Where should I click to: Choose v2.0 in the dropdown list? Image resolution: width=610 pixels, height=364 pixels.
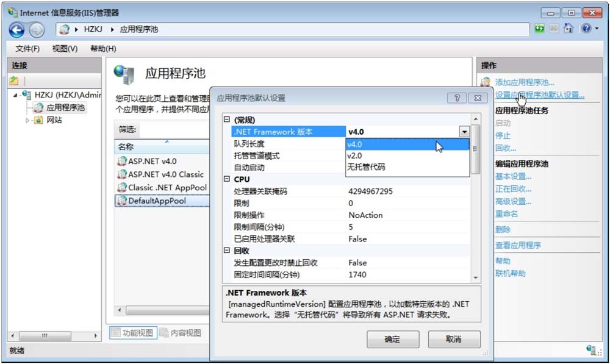(x=407, y=155)
